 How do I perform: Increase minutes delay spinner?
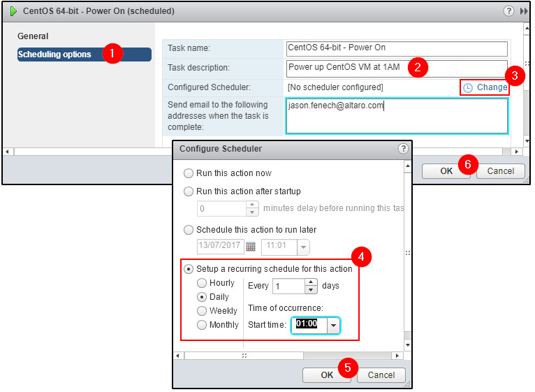tap(252, 204)
